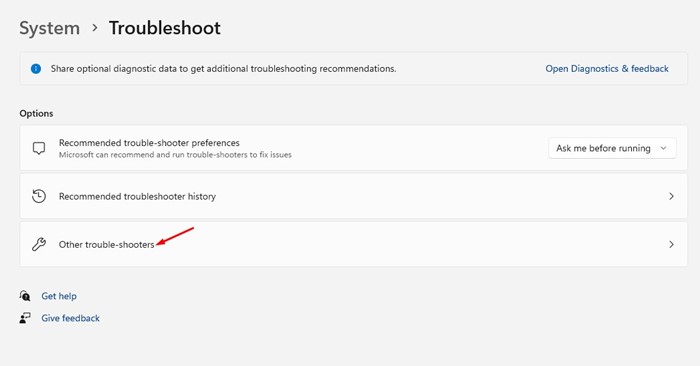Click the wrench icon beside Other trouble-shooters
Image resolution: width=700 pixels, height=366 pixels.
tap(39, 244)
